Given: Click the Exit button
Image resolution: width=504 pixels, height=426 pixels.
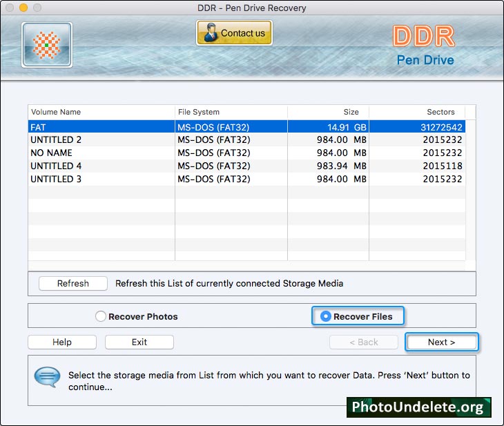Looking at the screenshot, I should [x=139, y=342].
